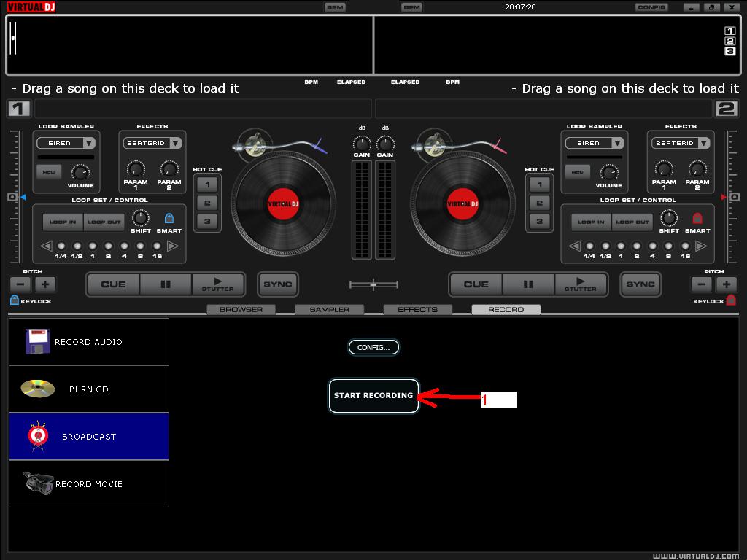747x560 pixels.
Task: Decrease left deck pitch with minus
Action: 20,284
